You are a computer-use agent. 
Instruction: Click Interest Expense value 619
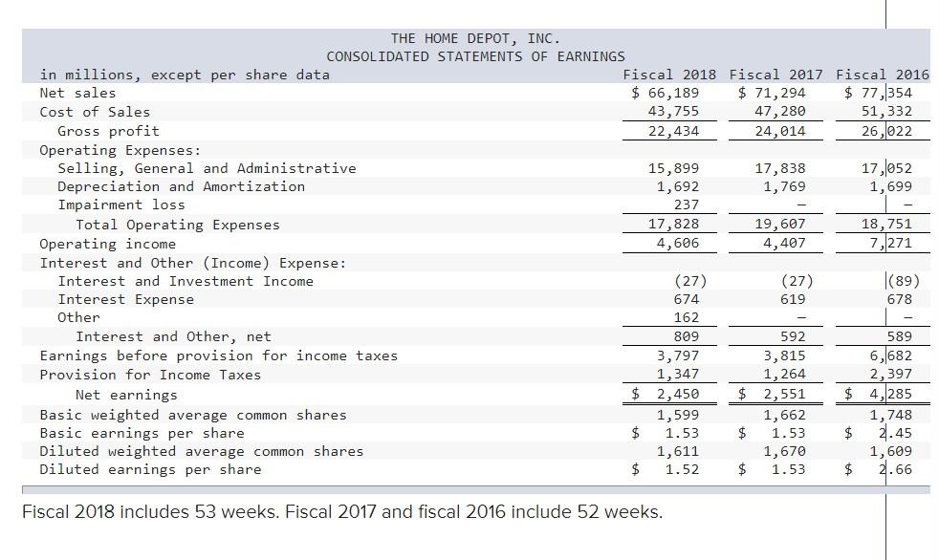click(793, 299)
